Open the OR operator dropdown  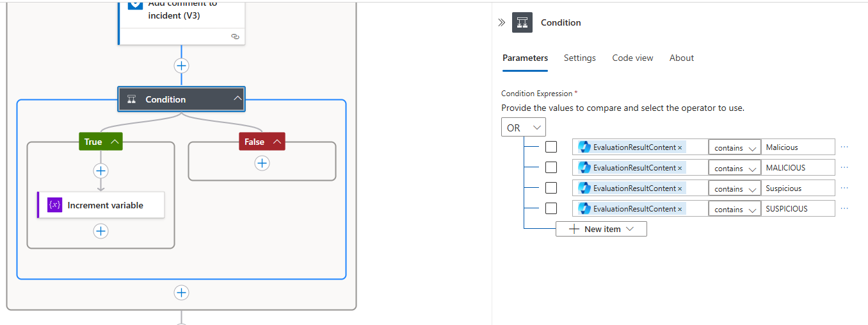point(523,128)
